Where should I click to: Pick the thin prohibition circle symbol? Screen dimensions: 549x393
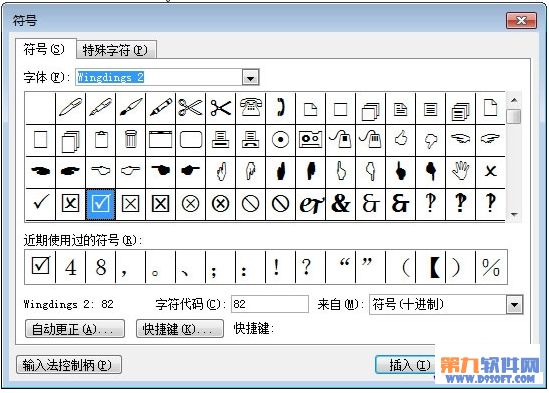point(250,204)
